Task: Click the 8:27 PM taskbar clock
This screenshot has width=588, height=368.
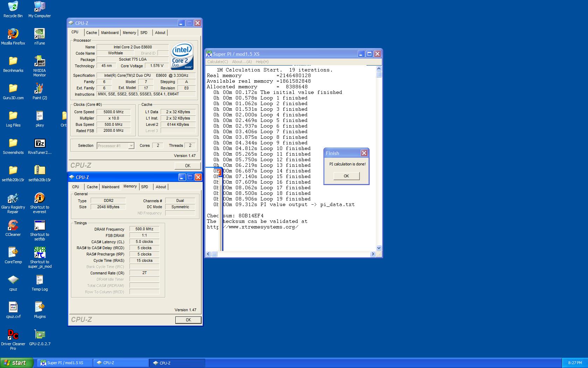Action: pyautogui.click(x=575, y=363)
